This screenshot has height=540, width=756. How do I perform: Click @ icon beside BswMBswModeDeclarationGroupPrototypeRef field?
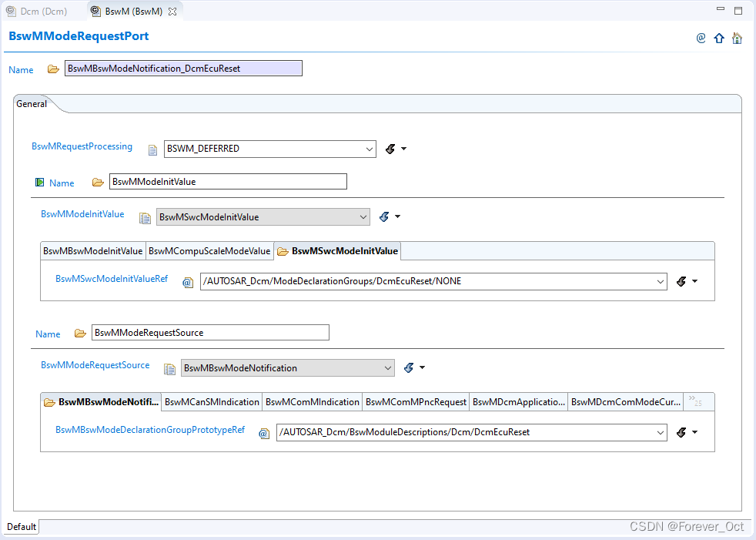coord(264,434)
